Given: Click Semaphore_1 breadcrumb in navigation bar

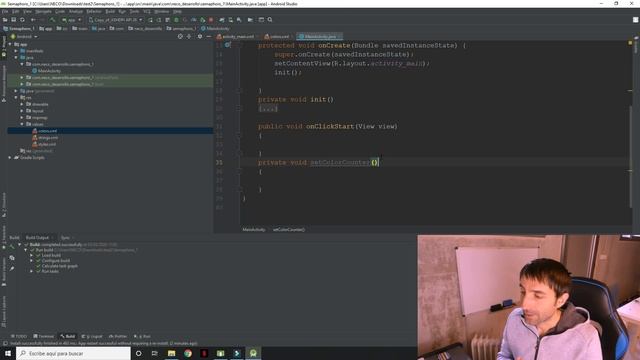Looking at the screenshot, I should click(19, 29).
